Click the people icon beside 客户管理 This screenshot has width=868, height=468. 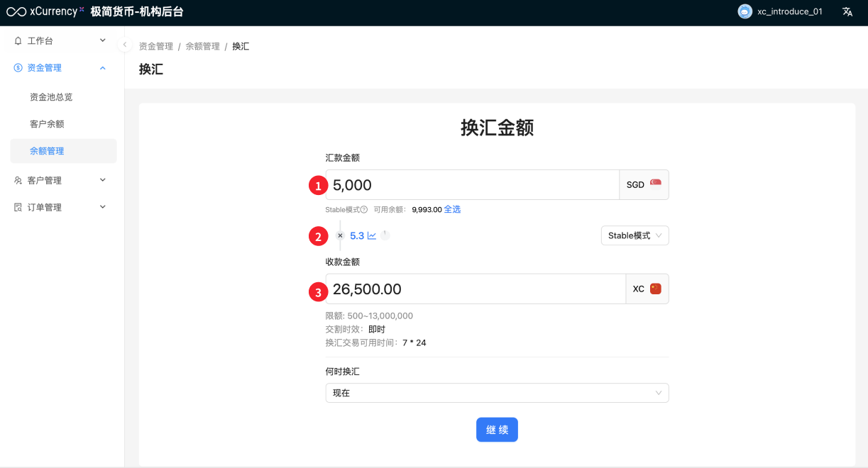coord(18,181)
